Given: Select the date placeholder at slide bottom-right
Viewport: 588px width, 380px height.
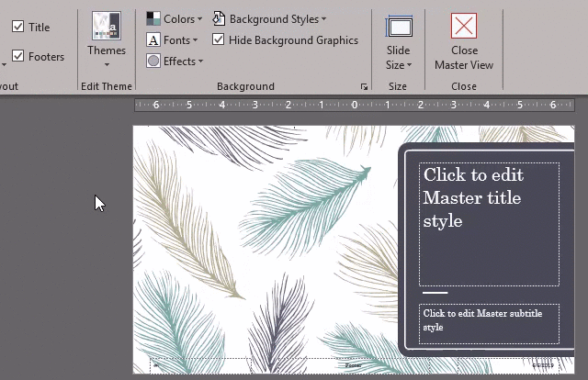Looking at the screenshot, I should pos(542,365).
